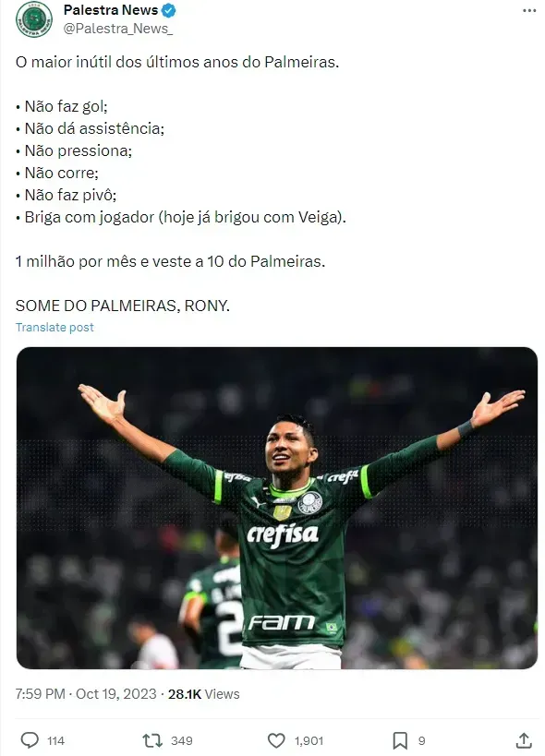Click the 1,901 likes count
Viewport: 545px width, 756px height.
(309, 740)
